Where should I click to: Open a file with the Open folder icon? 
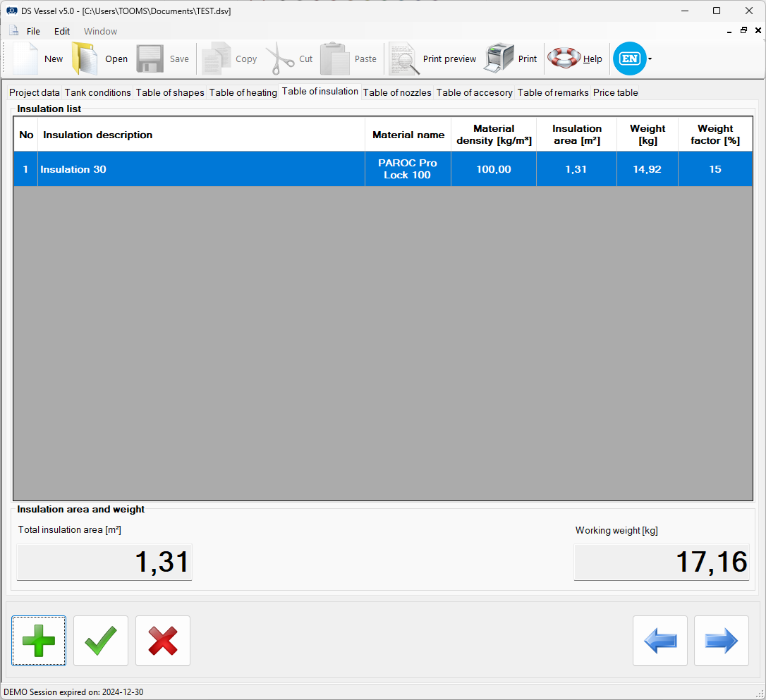pos(85,59)
